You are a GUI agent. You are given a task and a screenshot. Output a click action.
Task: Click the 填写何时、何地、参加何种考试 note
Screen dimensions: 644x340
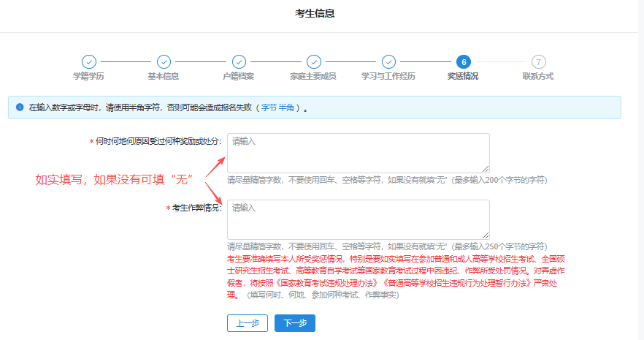323,295
